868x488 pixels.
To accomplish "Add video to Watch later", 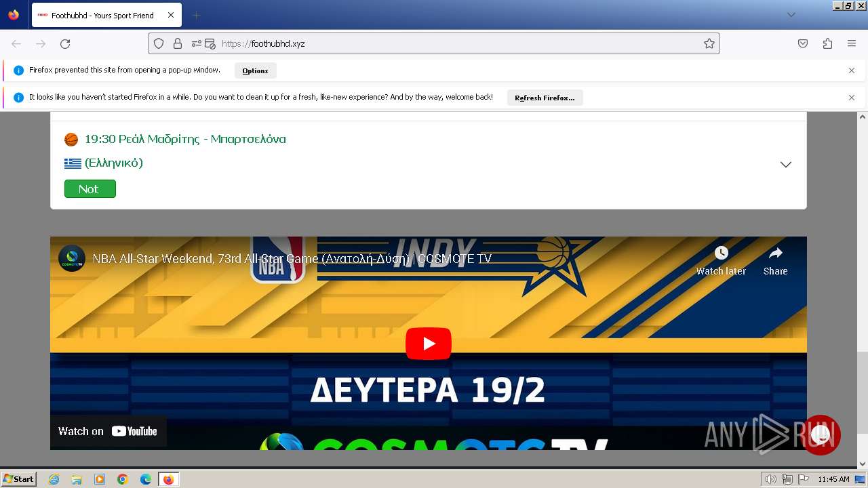I will pyautogui.click(x=721, y=261).
